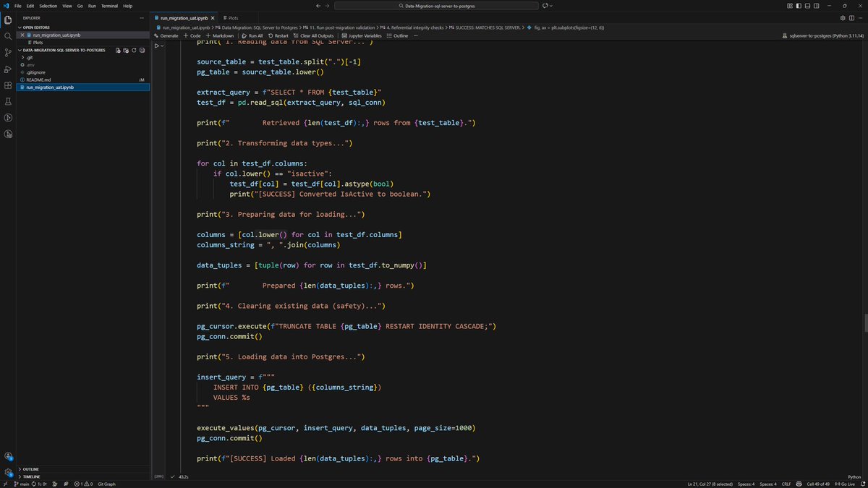
Task: Open the Run menu
Action: pos(92,5)
